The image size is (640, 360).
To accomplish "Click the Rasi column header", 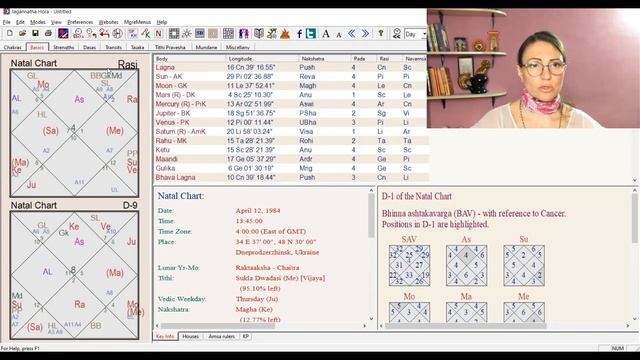I will tap(389, 59).
